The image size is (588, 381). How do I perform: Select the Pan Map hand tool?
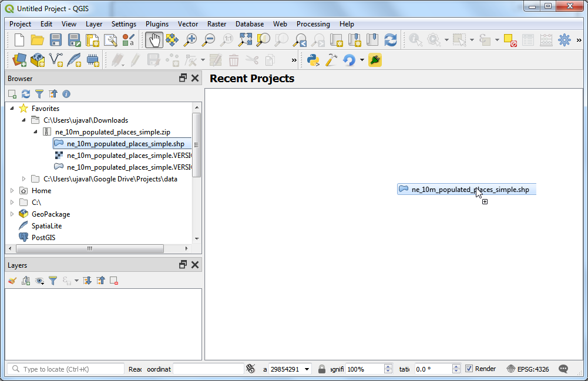(x=154, y=40)
